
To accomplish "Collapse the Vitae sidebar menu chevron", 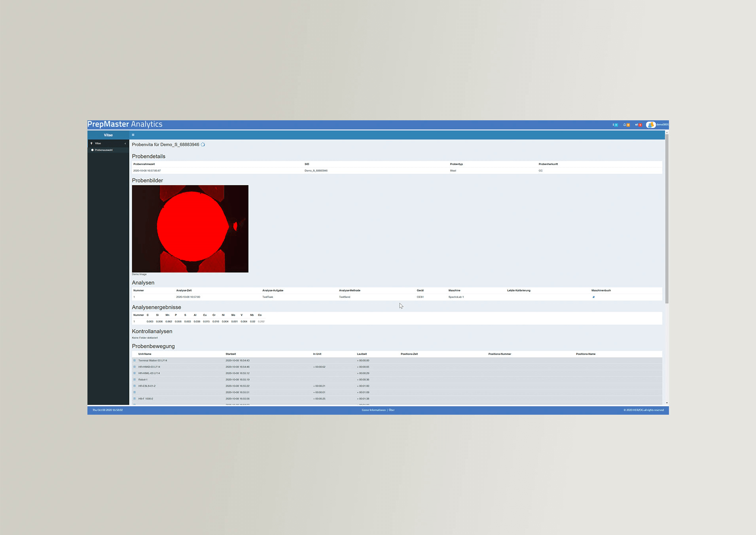I will point(125,143).
